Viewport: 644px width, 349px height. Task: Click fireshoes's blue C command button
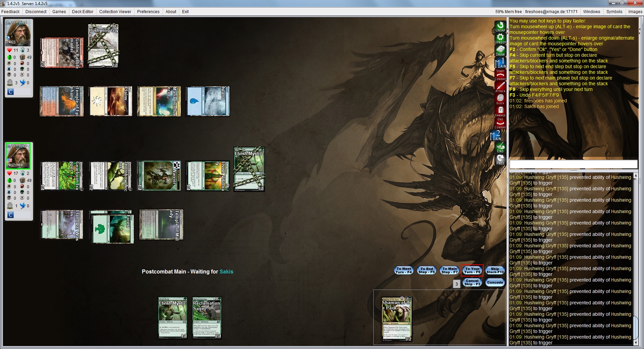tap(10, 215)
